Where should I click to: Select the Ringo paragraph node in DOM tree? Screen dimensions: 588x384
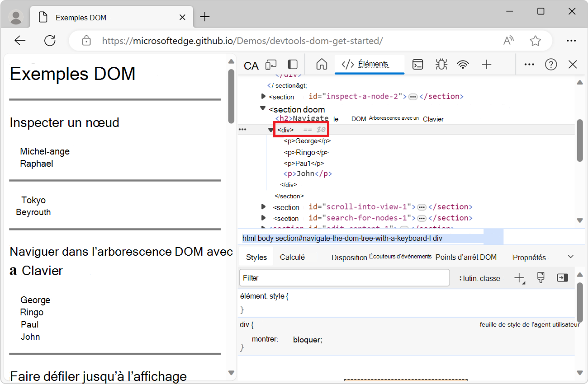tap(306, 152)
